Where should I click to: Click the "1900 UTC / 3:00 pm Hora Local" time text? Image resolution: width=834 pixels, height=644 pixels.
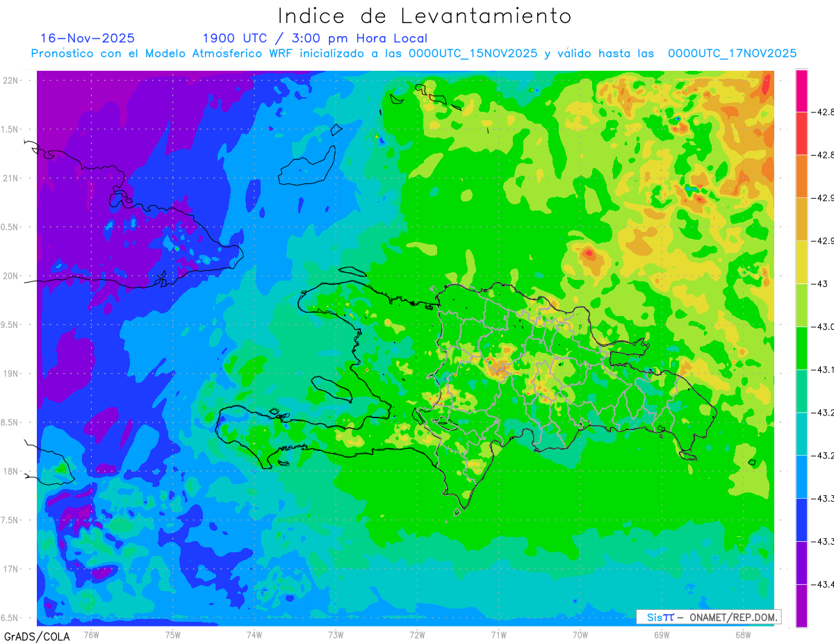pyautogui.click(x=315, y=38)
